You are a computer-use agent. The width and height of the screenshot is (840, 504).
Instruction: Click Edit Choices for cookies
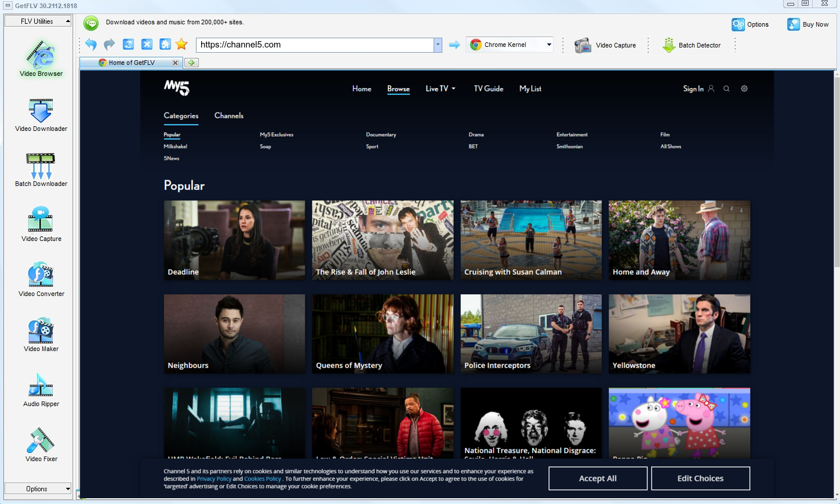tap(700, 479)
